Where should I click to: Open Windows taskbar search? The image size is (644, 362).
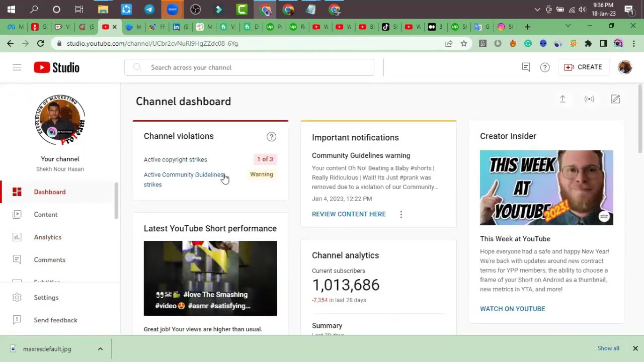(34, 9)
